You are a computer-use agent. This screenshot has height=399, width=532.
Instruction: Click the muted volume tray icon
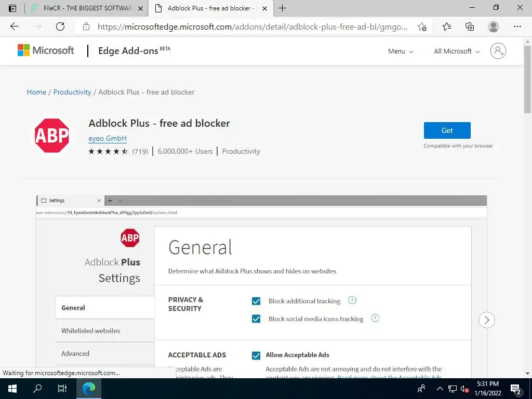click(465, 389)
